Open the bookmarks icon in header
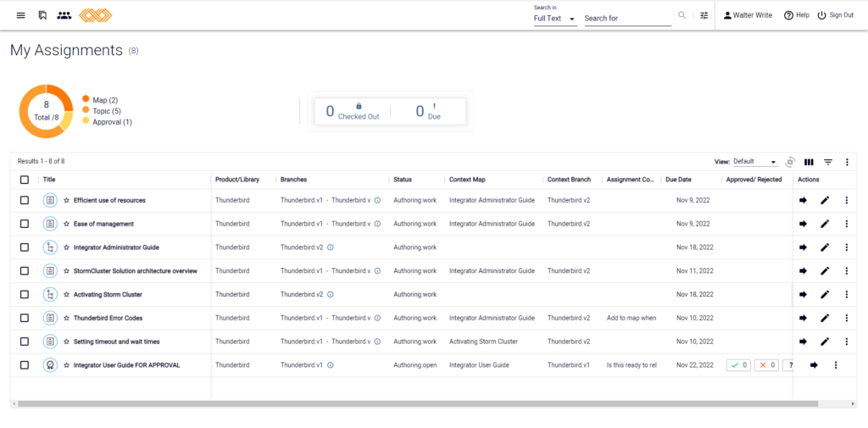Screen dimensions: 868x428 coord(42,15)
